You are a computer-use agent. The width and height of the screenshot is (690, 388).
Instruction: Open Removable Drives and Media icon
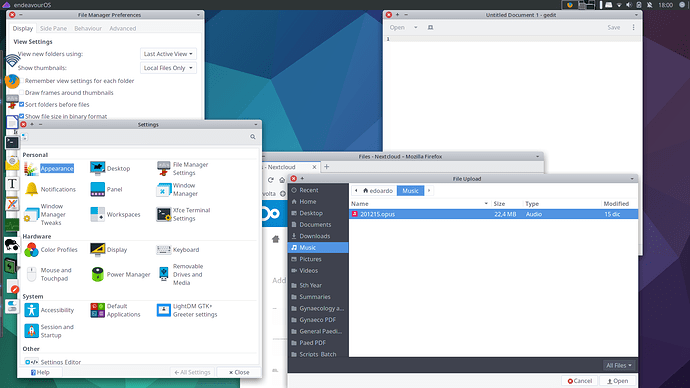pyautogui.click(x=163, y=274)
